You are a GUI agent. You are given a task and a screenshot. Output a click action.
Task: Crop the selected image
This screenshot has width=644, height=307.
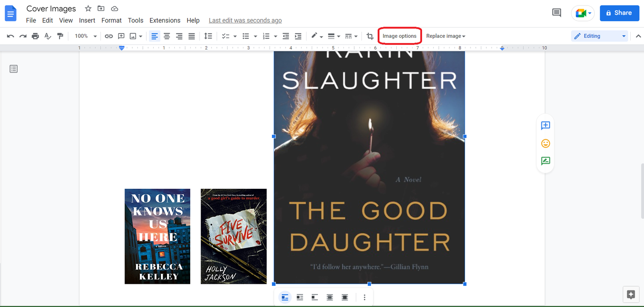point(370,36)
